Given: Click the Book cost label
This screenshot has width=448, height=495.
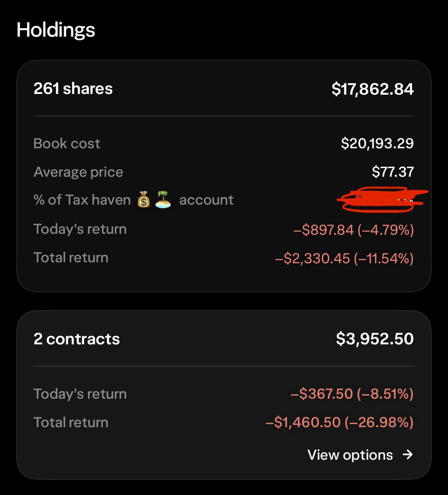Looking at the screenshot, I should [67, 144].
